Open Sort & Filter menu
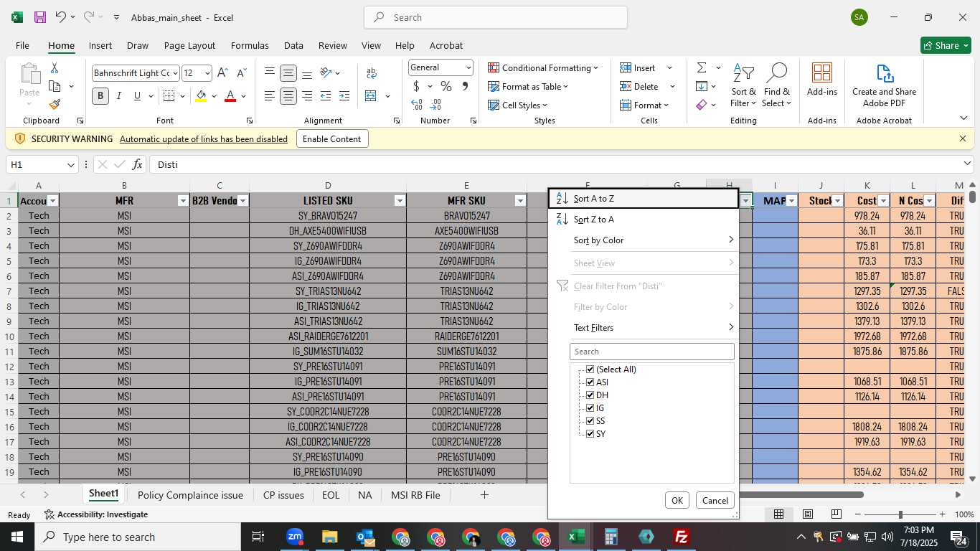Screen dimensions: 980x551 coord(743,85)
